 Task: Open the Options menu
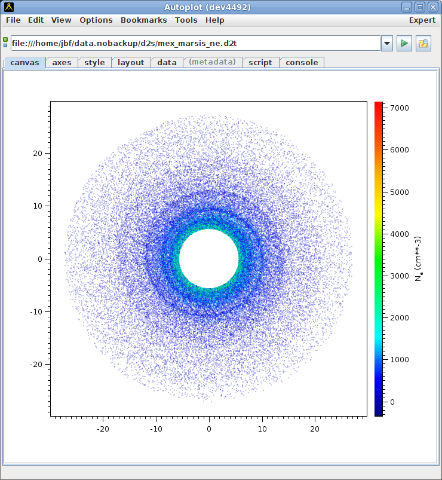pyautogui.click(x=96, y=20)
